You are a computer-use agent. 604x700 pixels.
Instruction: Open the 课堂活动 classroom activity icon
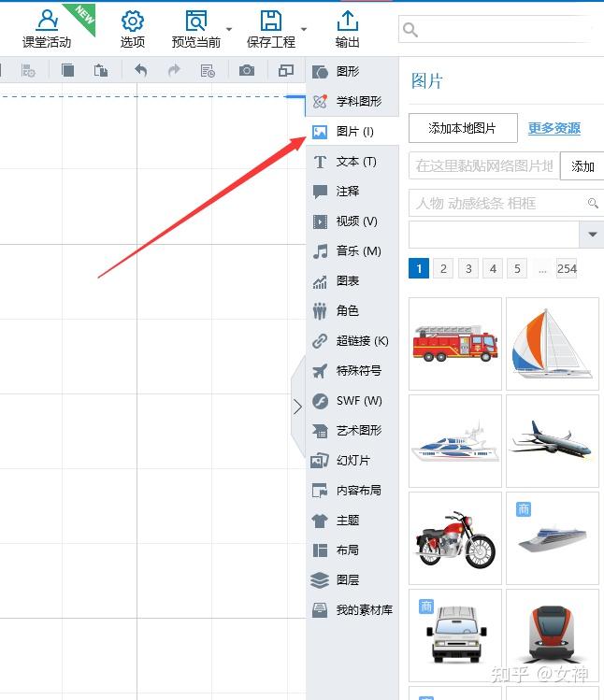pos(48,20)
